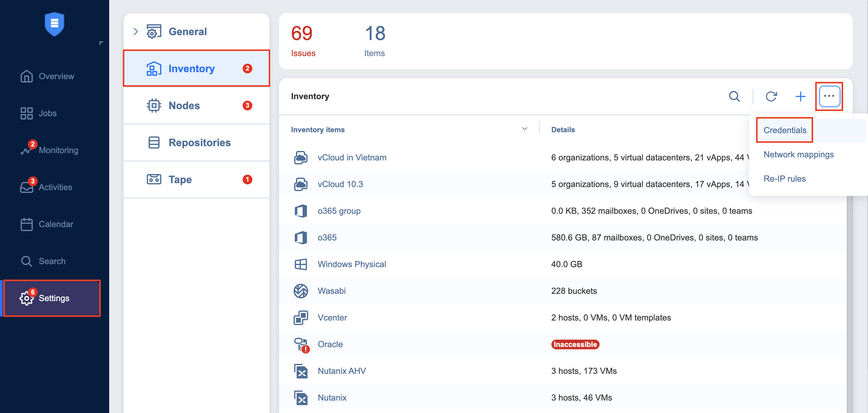Open the three-dots more options menu
This screenshot has width=868, height=413.
coord(829,96)
